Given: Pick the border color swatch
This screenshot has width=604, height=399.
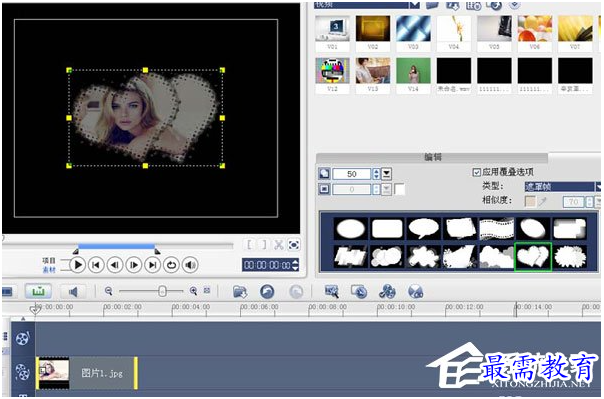Looking at the screenshot, I should coord(399,189).
